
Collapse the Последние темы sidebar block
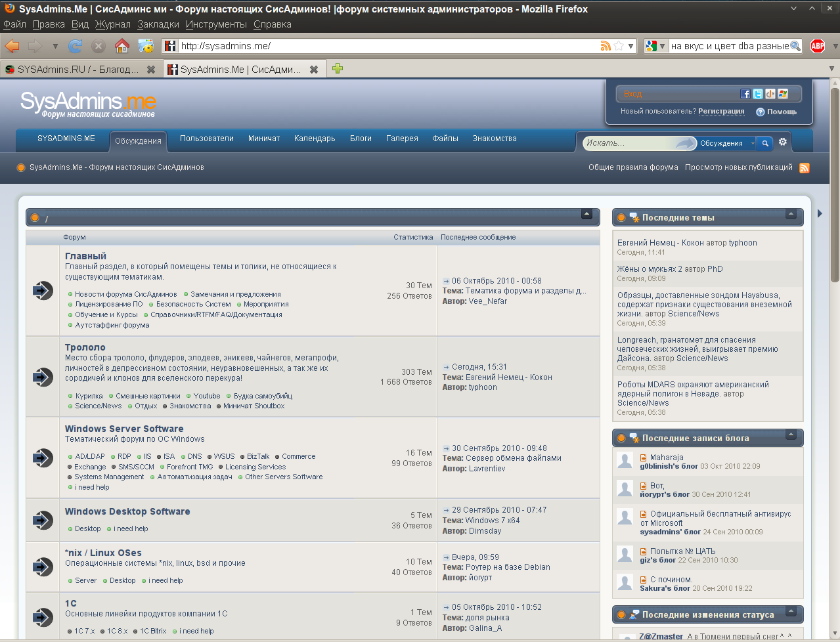[791, 214]
